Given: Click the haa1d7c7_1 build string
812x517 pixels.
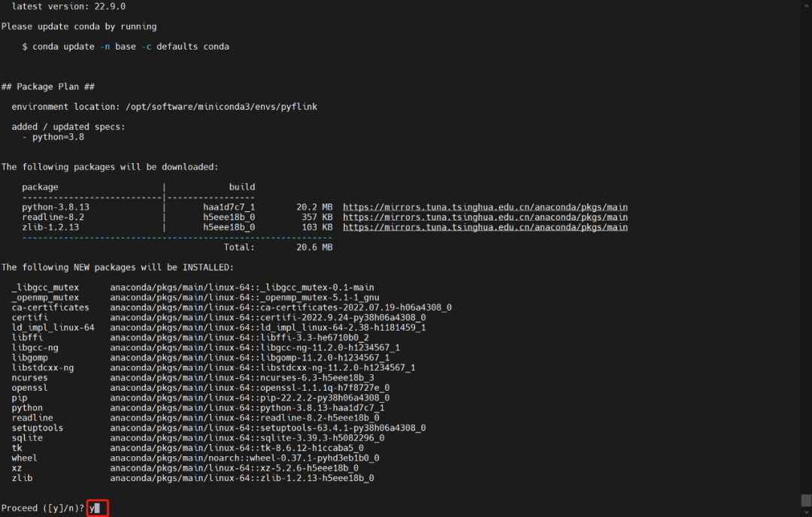Looking at the screenshot, I should 229,207.
